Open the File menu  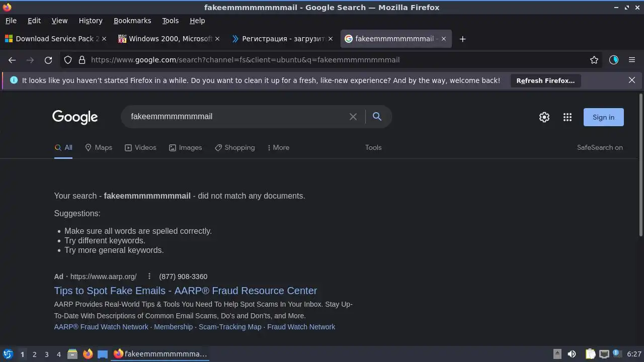[x=11, y=21]
